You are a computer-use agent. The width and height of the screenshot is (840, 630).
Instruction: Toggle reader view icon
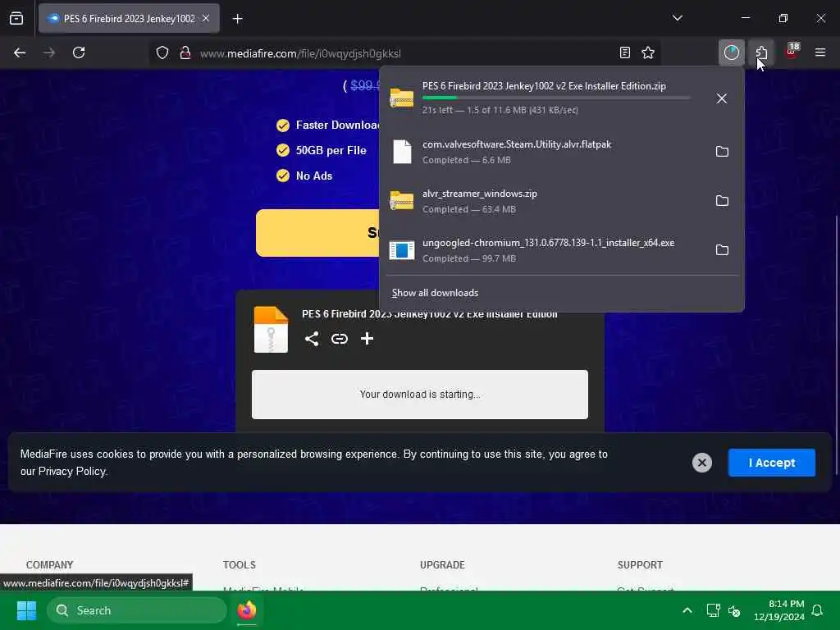(624, 52)
